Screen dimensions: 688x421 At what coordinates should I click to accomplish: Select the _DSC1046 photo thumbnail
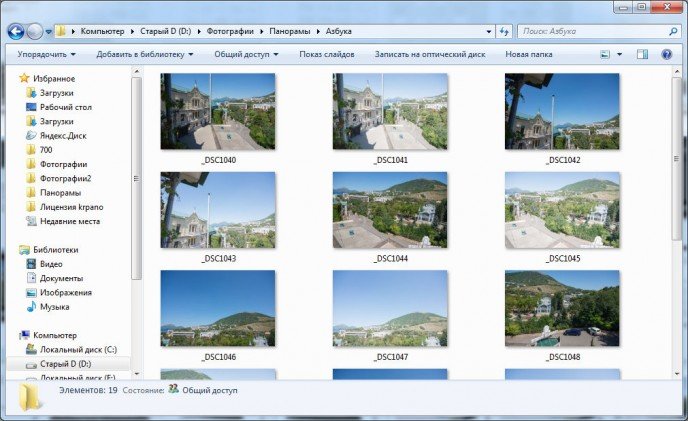[x=218, y=308]
